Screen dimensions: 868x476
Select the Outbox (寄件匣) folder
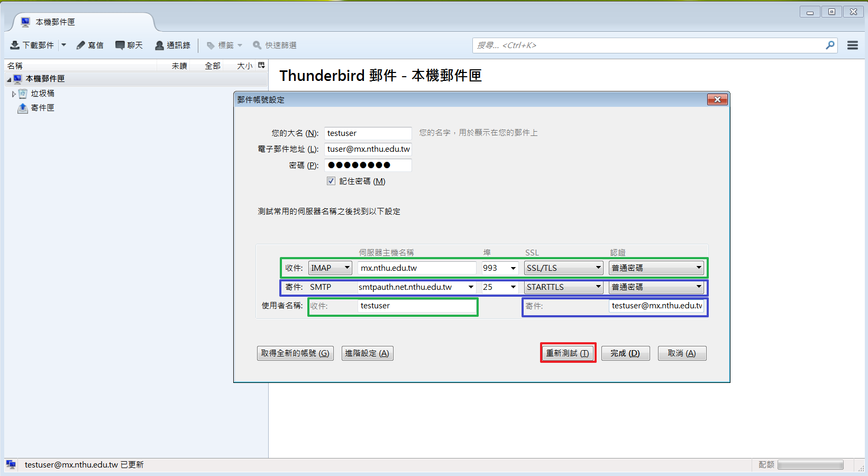42,108
